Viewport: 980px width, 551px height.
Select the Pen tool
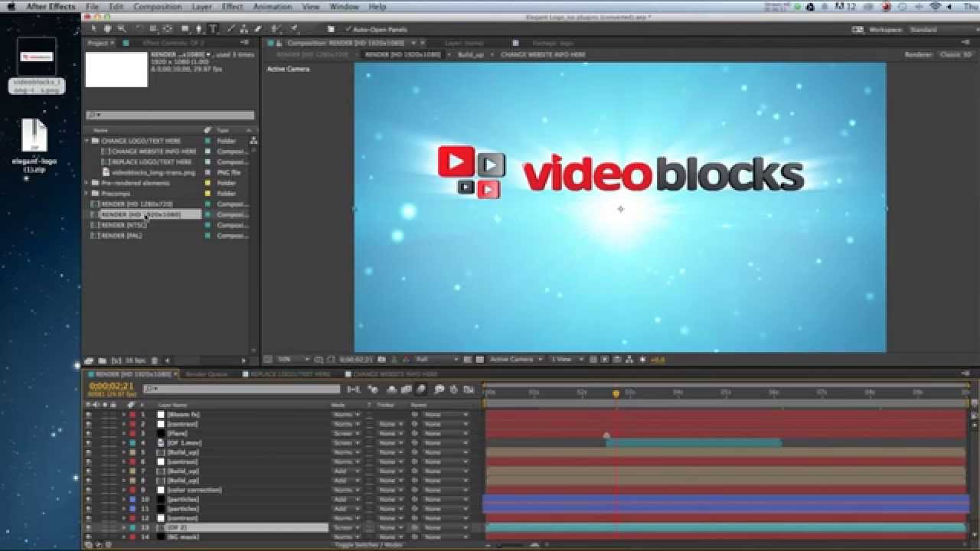pos(199,29)
